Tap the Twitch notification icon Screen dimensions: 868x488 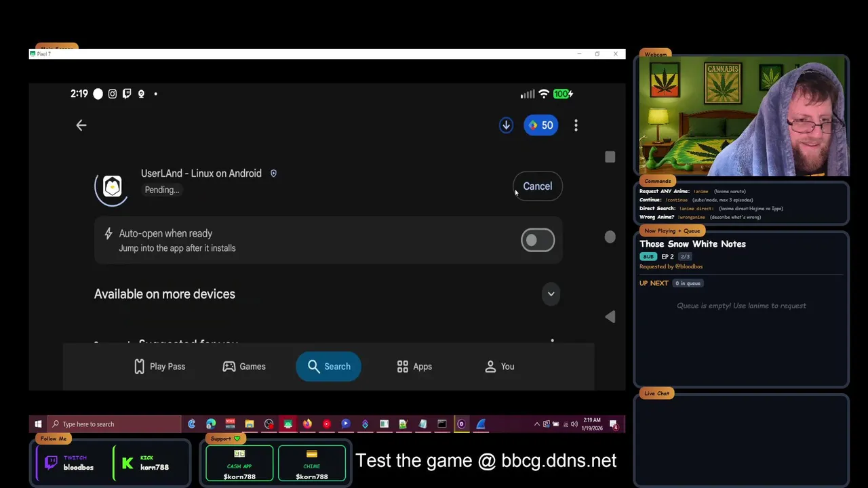click(127, 94)
